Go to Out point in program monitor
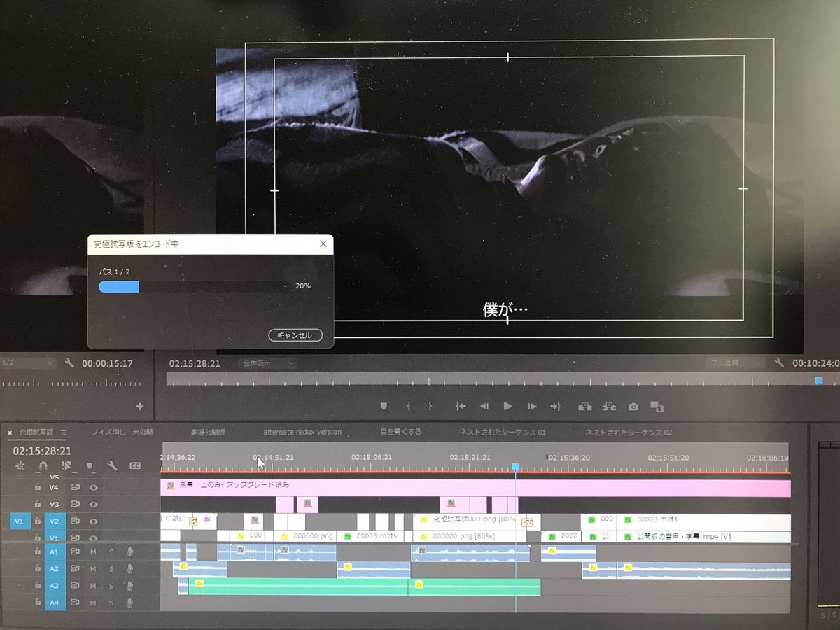Image resolution: width=840 pixels, height=630 pixels. pos(556,406)
